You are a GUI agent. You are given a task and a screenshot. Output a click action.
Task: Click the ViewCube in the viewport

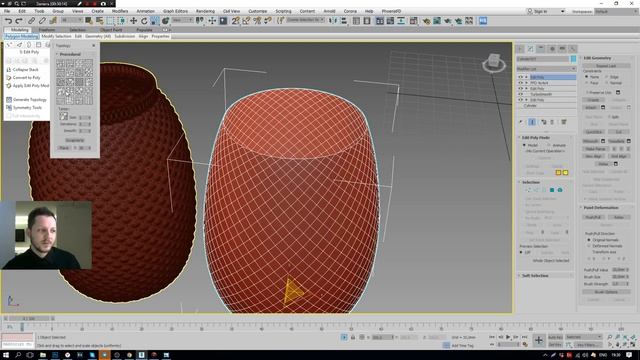[493, 62]
